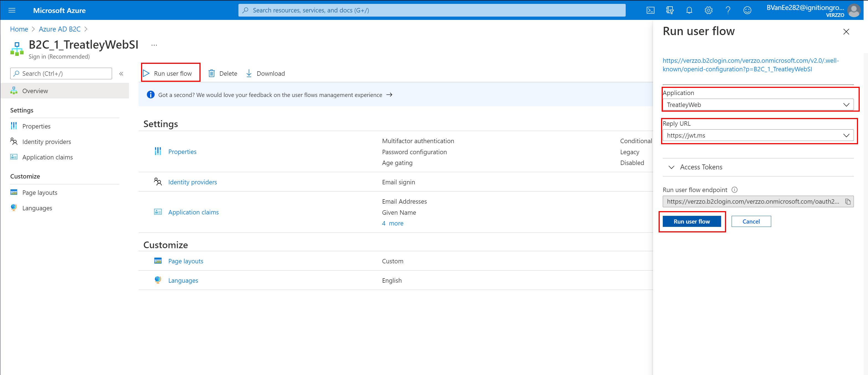Click the top search resources box
This screenshot has height=375, width=868.
432,11
